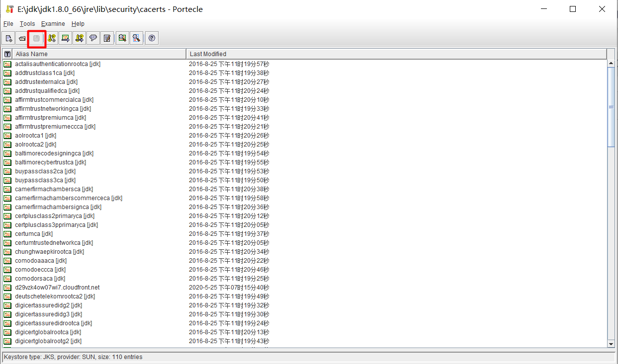Click the Import Trusted Certificate toolbar icon

[65, 38]
